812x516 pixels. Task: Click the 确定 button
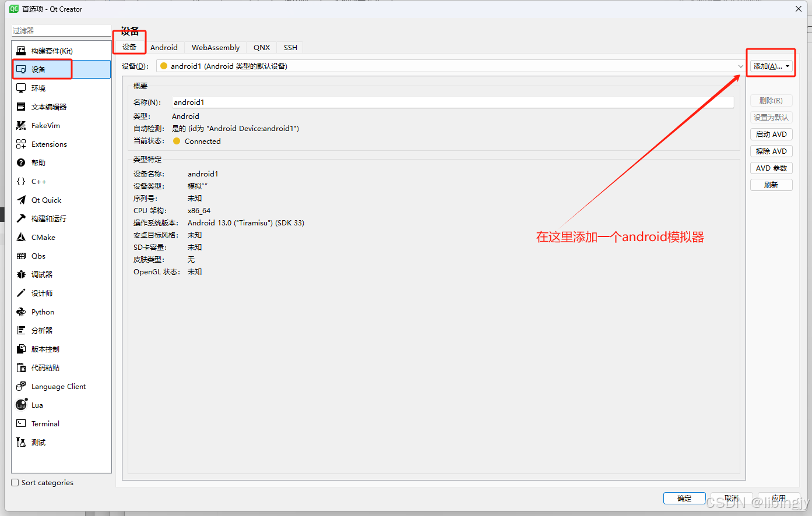[684, 498]
